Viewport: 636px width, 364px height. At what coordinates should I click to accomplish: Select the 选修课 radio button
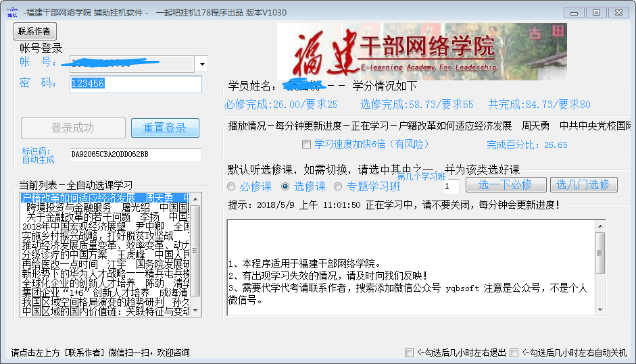click(285, 186)
